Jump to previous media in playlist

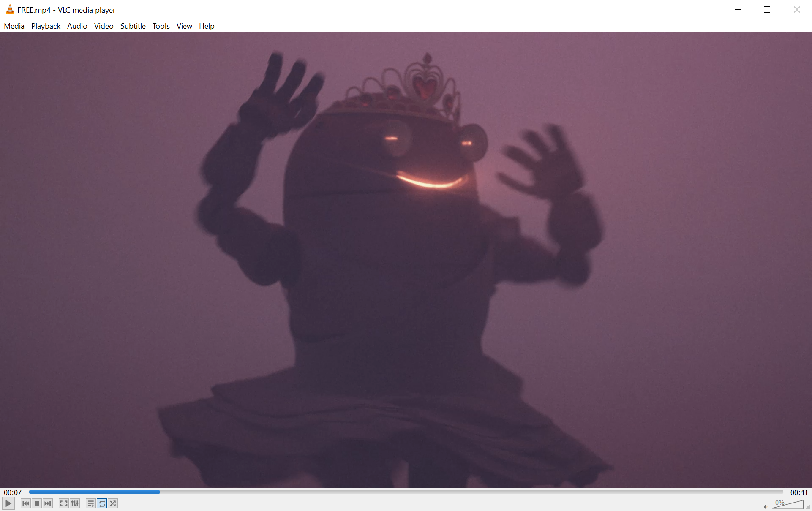pos(26,503)
